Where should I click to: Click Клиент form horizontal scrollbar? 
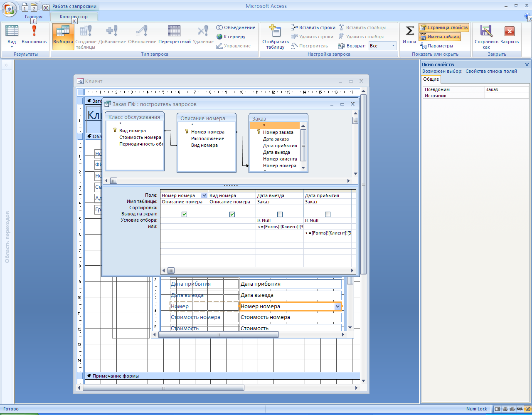tap(163, 388)
